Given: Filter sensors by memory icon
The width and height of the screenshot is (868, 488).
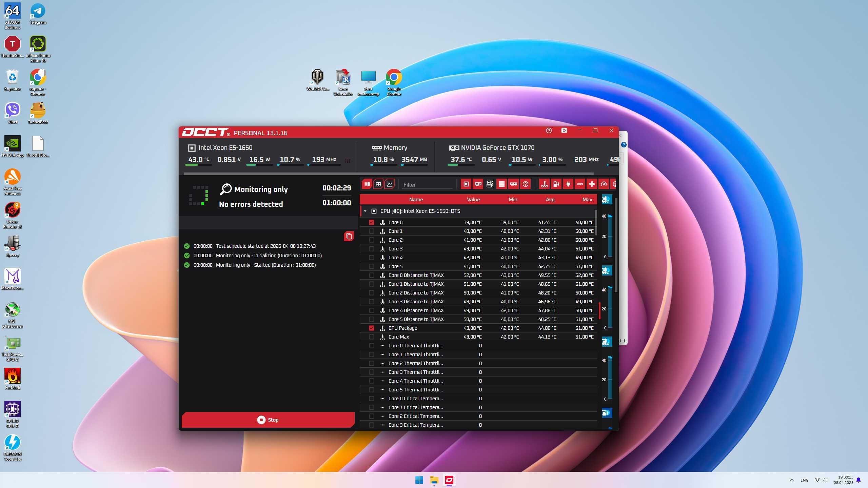Looking at the screenshot, I should pyautogui.click(x=514, y=184).
